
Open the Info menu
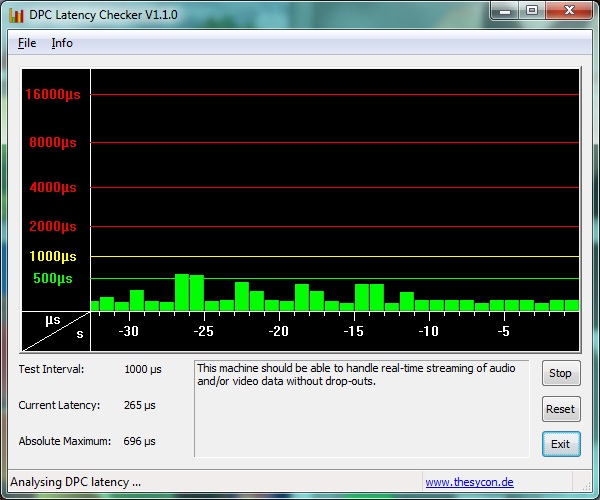coord(62,43)
